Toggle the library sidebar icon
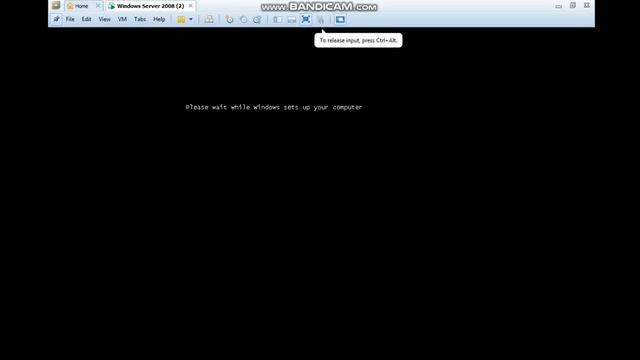The image size is (640, 360). pos(278,19)
